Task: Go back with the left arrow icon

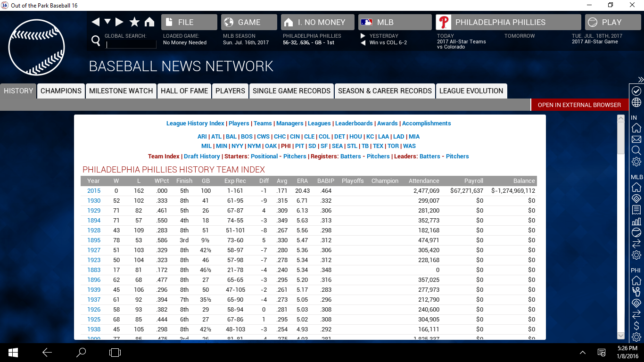Action: click(x=95, y=22)
